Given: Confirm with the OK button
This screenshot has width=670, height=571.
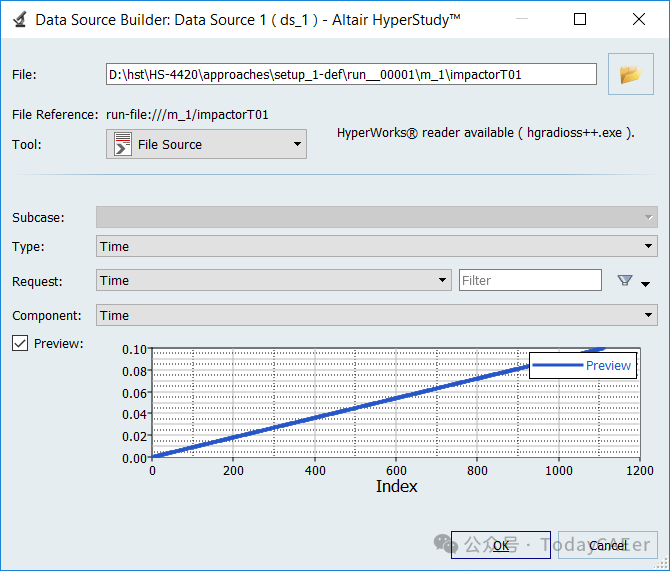Looking at the screenshot, I should point(501,545).
